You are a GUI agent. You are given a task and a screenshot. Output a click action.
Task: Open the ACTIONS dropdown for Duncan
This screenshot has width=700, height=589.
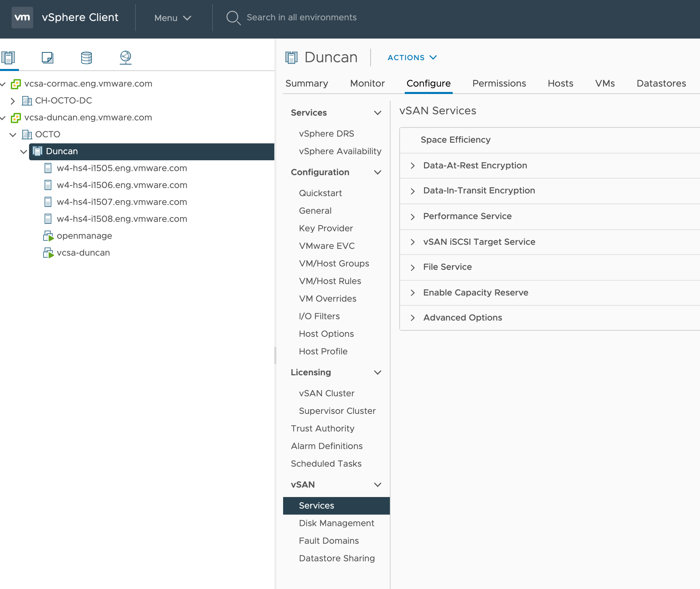pyautogui.click(x=412, y=58)
